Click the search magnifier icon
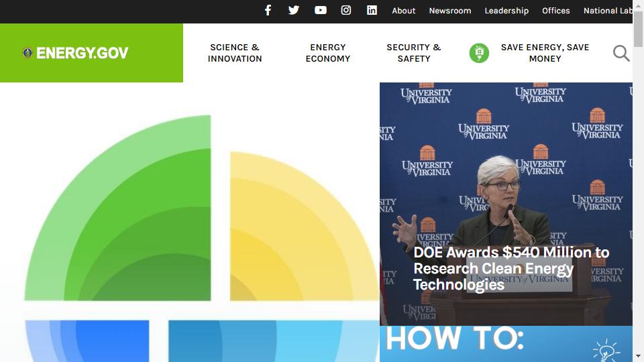Screen dimensions: 644x362 coord(621,54)
